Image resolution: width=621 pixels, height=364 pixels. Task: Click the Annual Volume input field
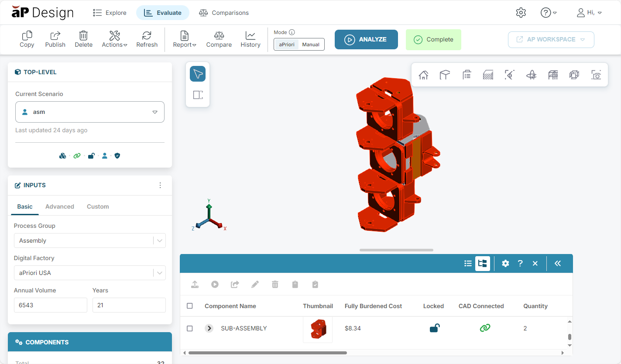51,305
